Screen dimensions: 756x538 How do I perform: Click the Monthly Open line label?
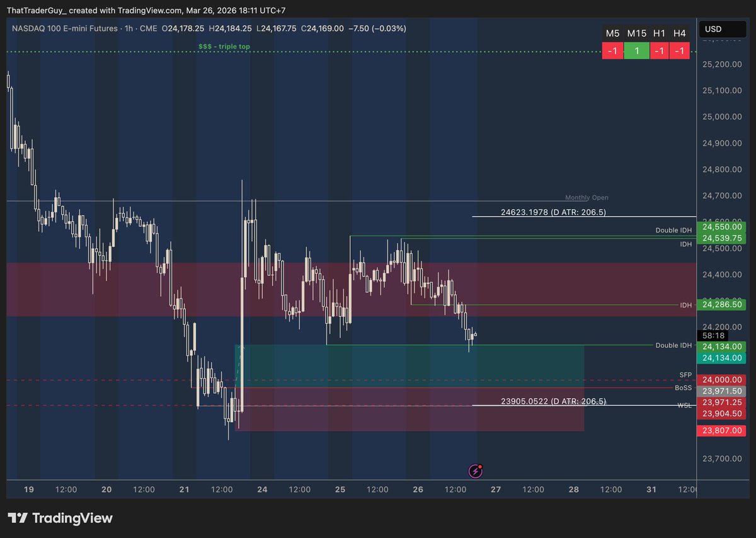pos(586,197)
